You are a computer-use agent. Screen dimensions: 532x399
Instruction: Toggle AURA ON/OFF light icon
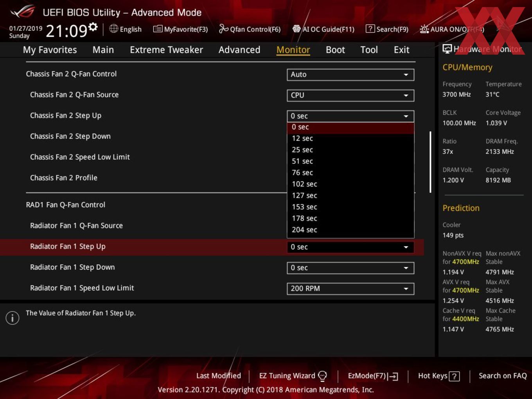point(424,29)
